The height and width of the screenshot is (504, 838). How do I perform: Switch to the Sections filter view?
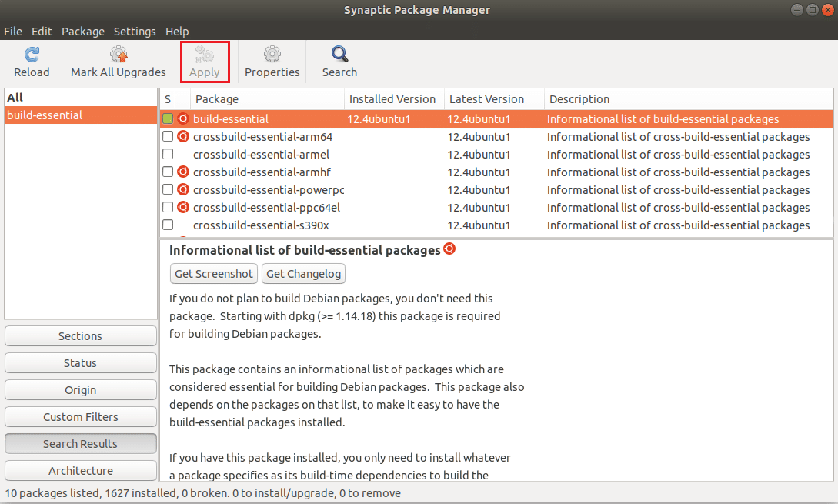[80, 336]
